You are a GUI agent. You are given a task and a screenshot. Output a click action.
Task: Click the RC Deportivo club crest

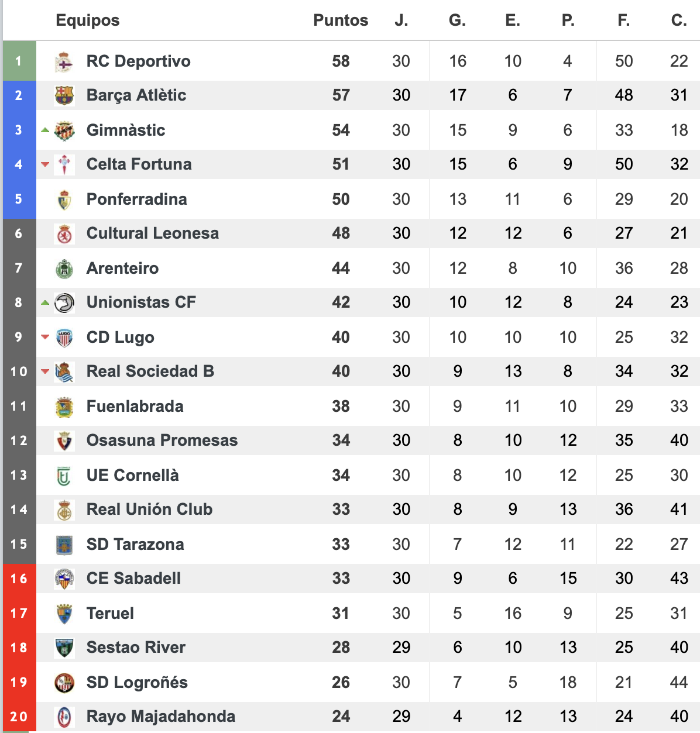coord(64,61)
